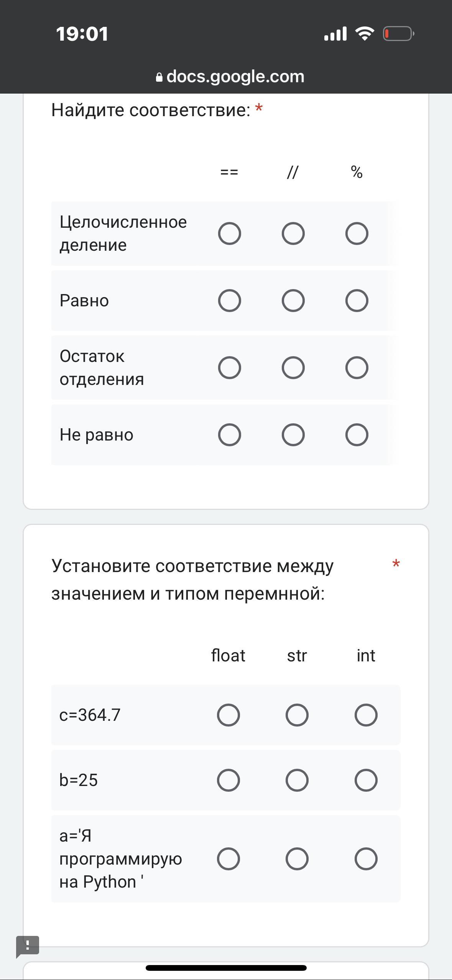Select % for Целочисленное деление

357,233
